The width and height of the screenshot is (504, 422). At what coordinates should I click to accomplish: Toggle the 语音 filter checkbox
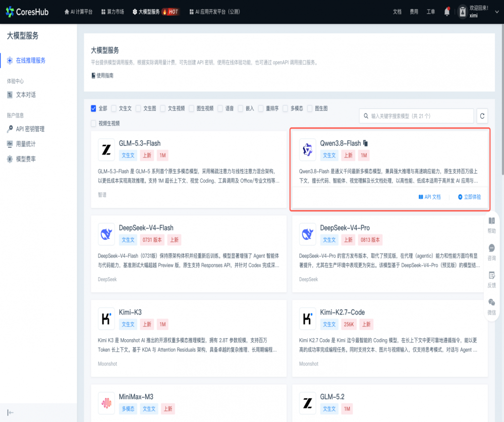pos(220,109)
